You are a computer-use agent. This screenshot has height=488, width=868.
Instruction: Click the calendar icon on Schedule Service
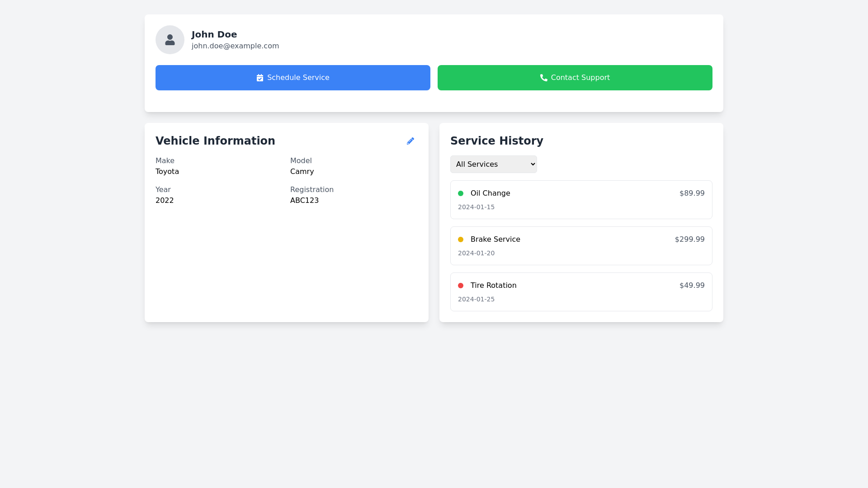click(260, 78)
